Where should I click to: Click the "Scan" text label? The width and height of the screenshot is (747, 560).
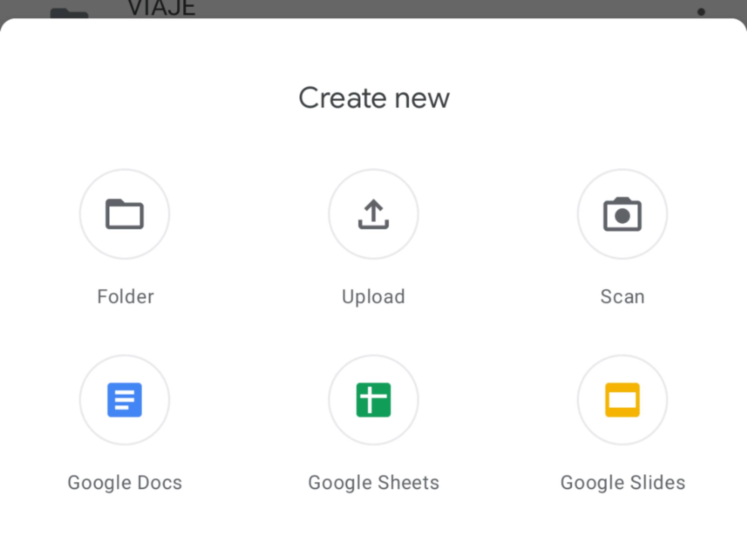[622, 297]
